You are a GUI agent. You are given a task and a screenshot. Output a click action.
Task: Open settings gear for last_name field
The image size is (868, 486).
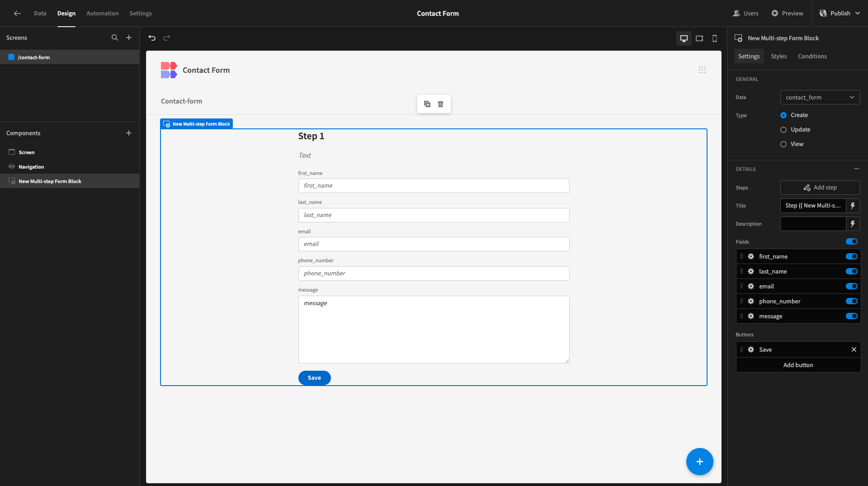click(751, 271)
